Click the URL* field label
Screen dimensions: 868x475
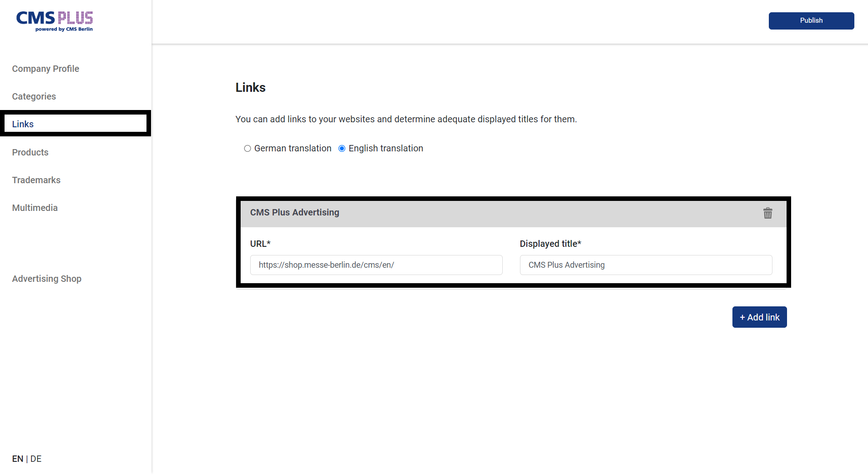260,244
